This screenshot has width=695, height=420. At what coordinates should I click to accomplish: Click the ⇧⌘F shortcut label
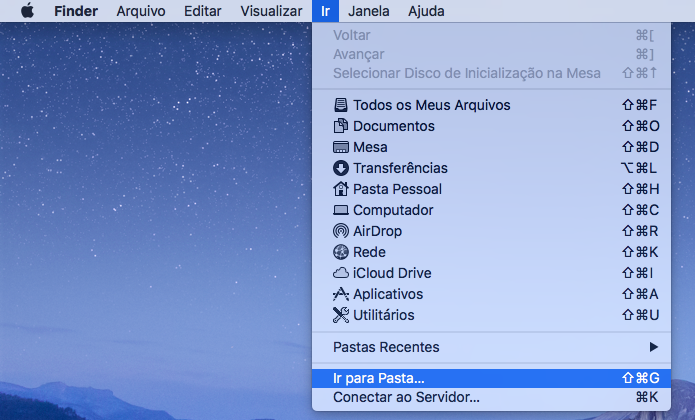(640, 105)
